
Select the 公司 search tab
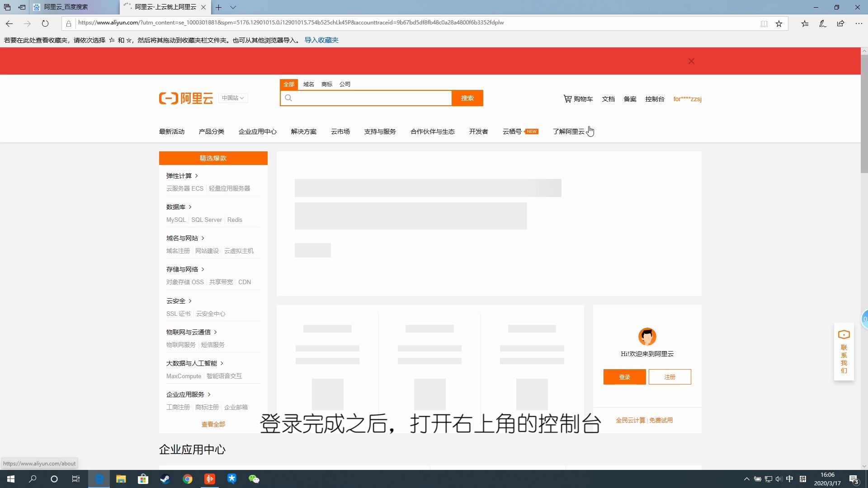pyautogui.click(x=344, y=84)
